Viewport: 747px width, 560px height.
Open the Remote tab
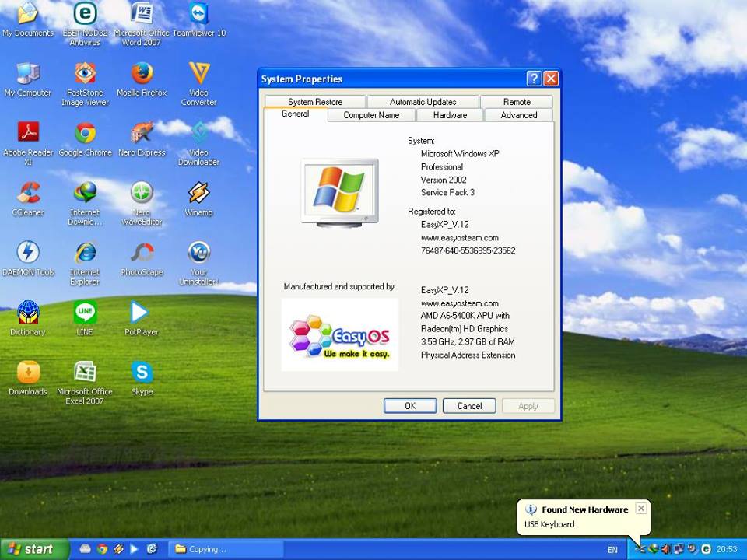point(517,101)
